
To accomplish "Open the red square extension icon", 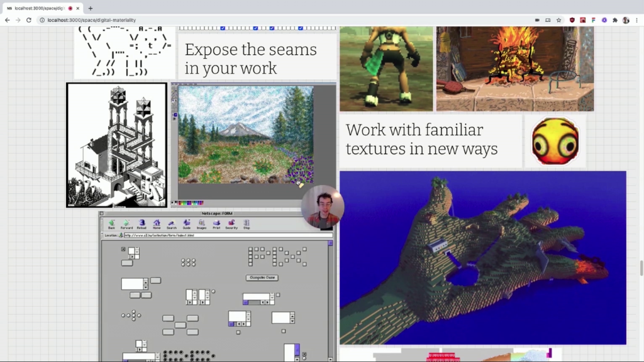I will tap(583, 20).
